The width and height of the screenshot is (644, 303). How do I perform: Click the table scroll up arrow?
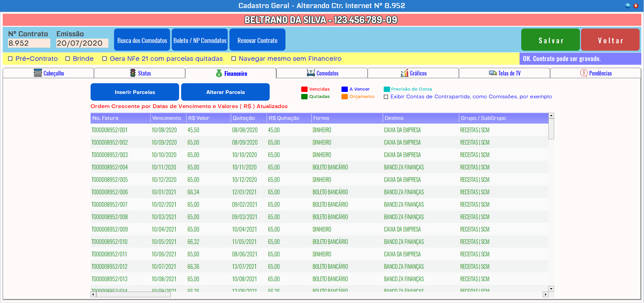[x=551, y=116]
